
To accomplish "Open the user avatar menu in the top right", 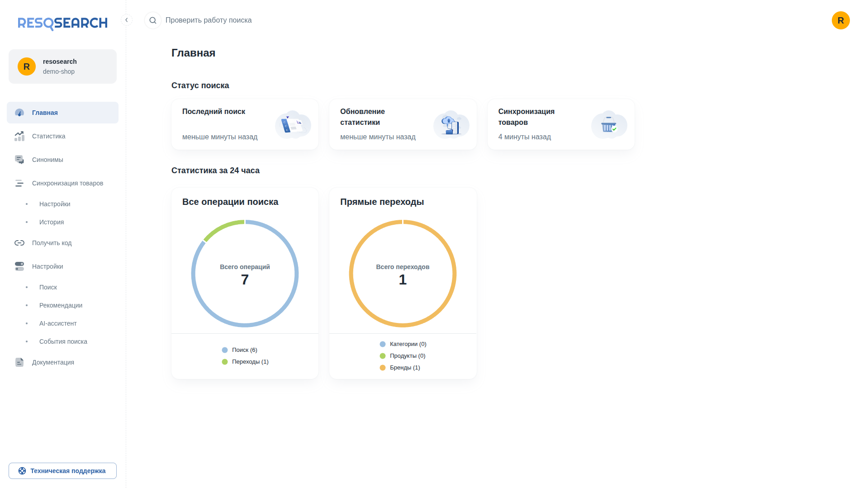I will click(840, 20).
